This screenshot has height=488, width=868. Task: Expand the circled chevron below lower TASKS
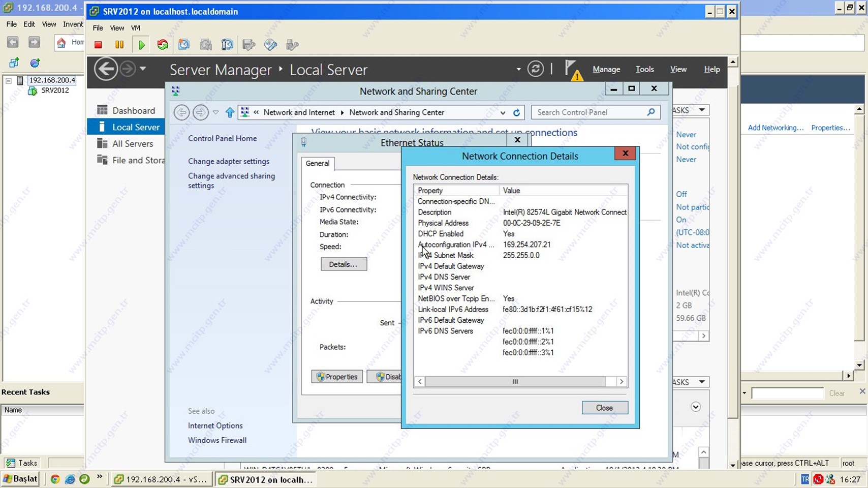point(696,407)
